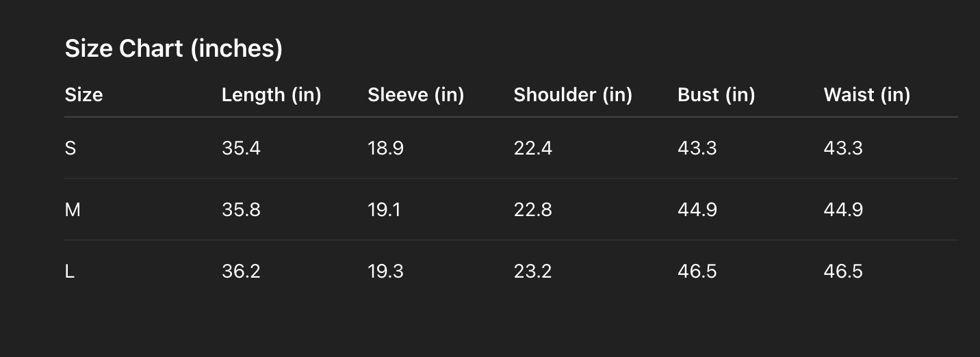Click the 19.3 sleeve measurement cell
This screenshot has width=980, height=357.
[385, 272]
